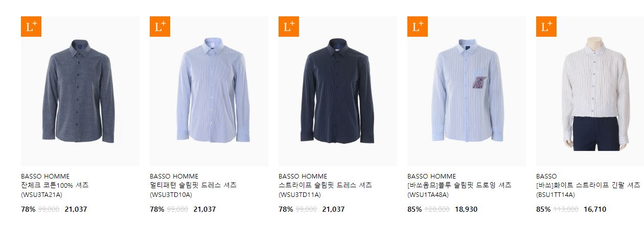Open product title 멀티패턴 슬림핏 드레스 셔츠
644x226 pixels.
193,185
